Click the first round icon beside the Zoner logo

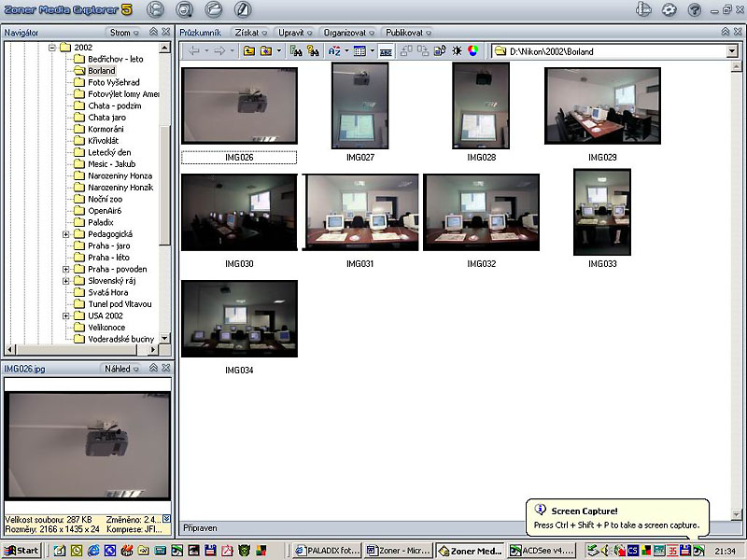coord(155,9)
